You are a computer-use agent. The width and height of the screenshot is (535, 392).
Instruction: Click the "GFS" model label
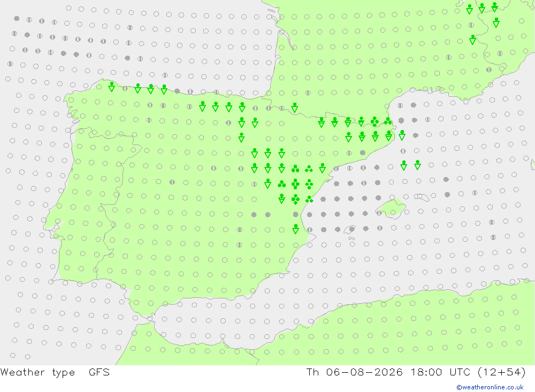(x=100, y=372)
